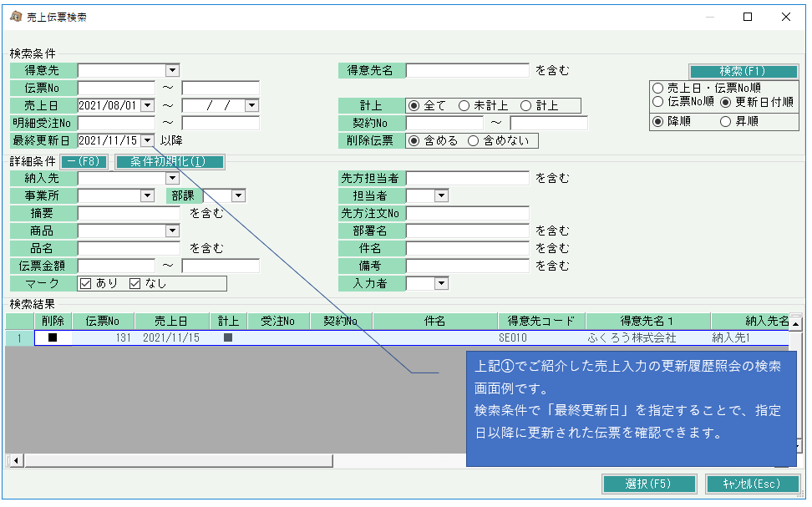The width and height of the screenshot is (812, 507).
Task: Select 昇順 ascending order
Action: (x=725, y=122)
